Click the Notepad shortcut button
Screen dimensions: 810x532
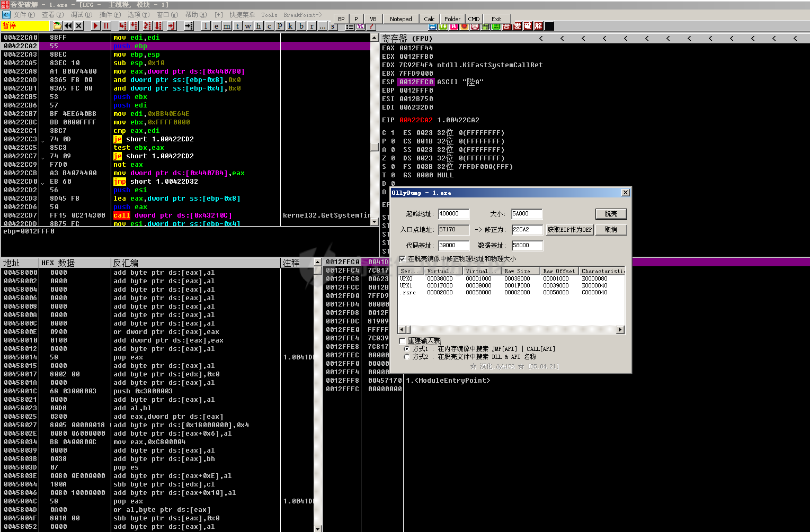coord(401,19)
